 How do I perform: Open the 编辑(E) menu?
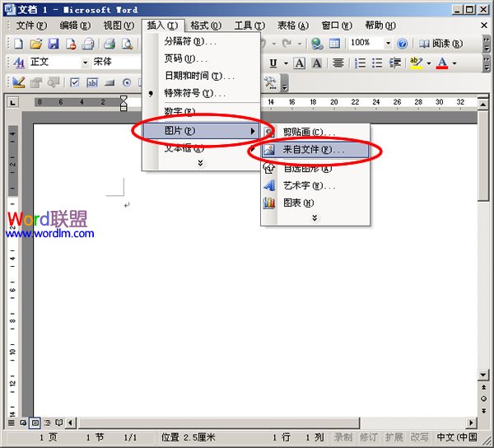click(x=75, y=26)
